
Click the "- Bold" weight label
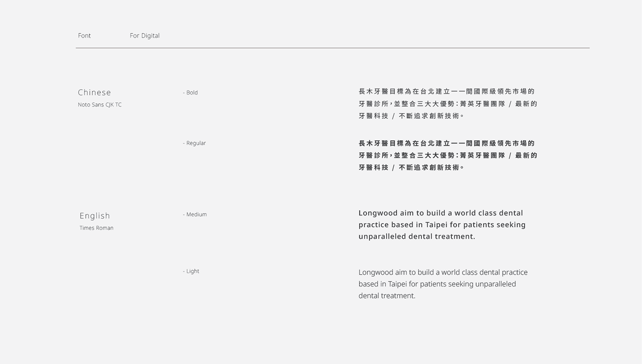[190, 93]
